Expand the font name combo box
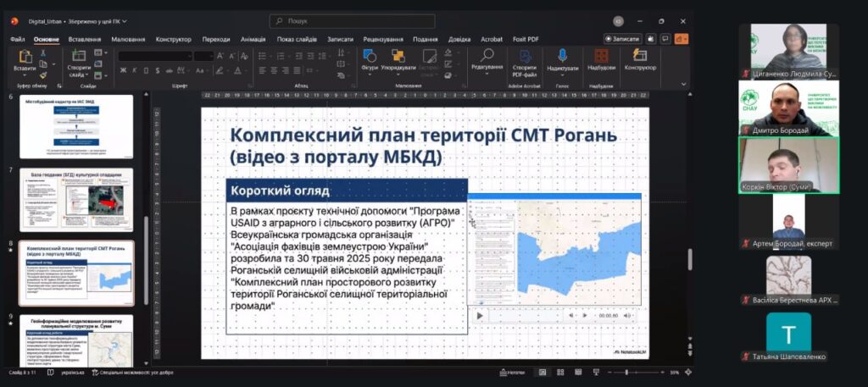Viewport: 868px width, 387px height. point(154,56)
